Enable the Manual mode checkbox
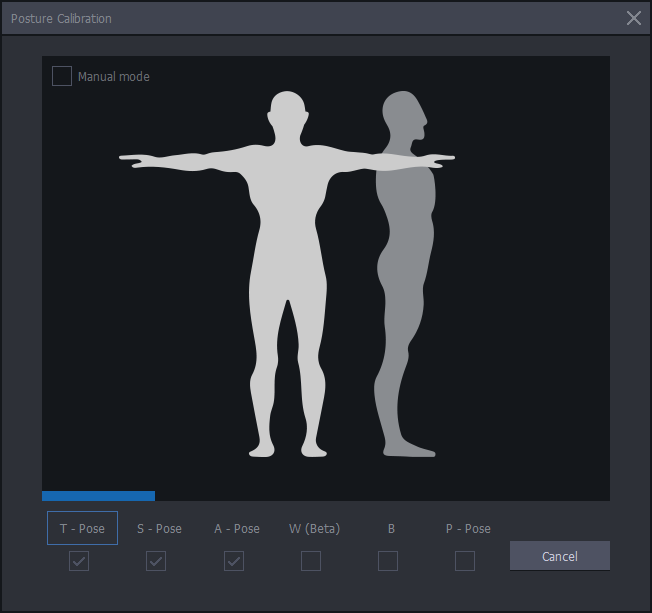Image resolution: width=652 pixels, height=613 pixels. [x=62, y=76]
